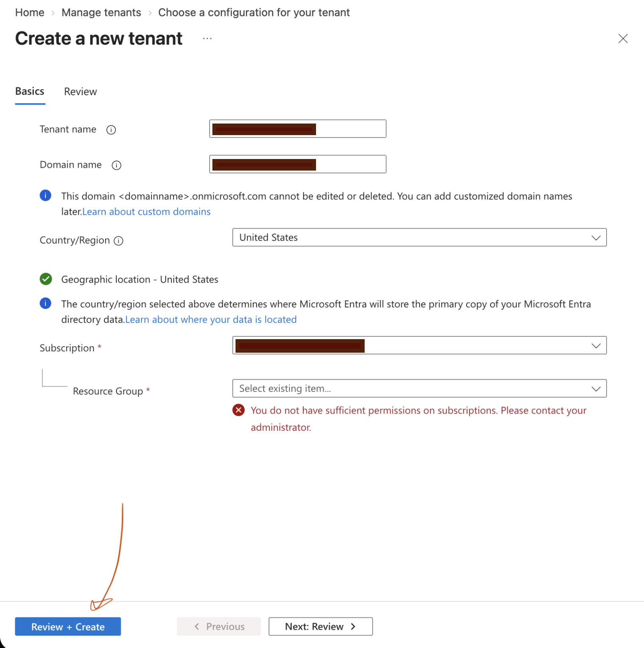This screenshot has height=648, width=644.
Task: Click the blue info icon beside the domain notice
Action: coord(45,195)
